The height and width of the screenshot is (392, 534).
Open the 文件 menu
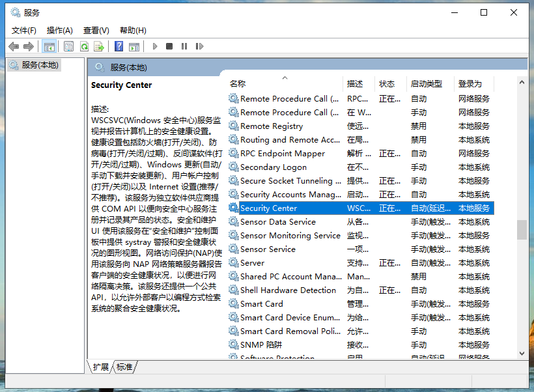[x=24, y=30]
